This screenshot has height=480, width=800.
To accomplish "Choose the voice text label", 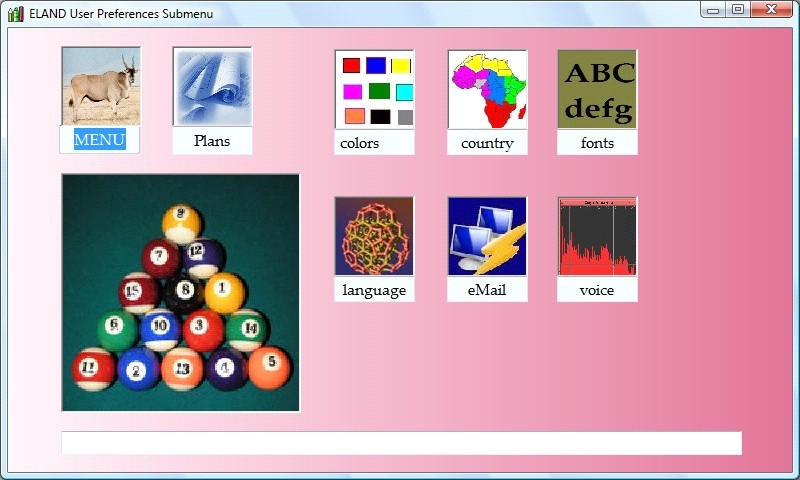I will (x=597, y=290).
